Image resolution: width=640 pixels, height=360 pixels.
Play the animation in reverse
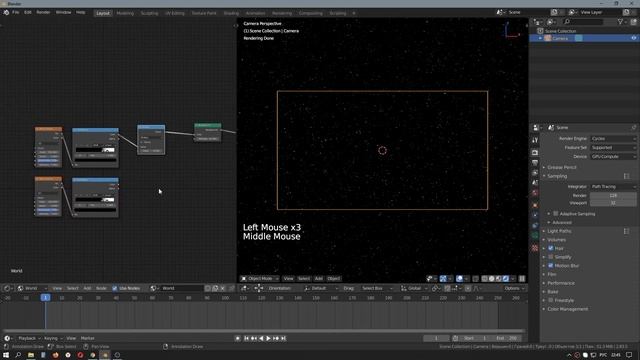[261, 338]
